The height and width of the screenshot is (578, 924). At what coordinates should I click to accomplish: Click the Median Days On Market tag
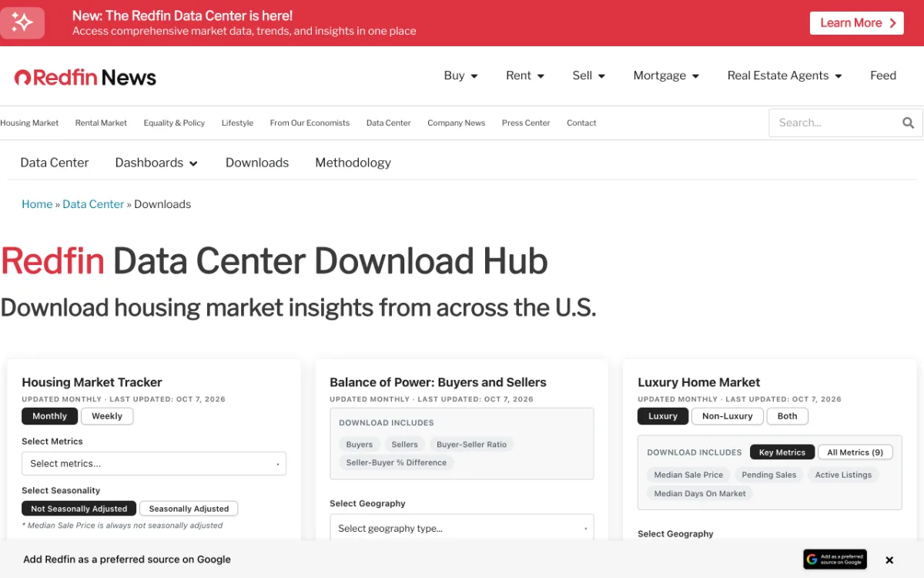coord(700,493)
